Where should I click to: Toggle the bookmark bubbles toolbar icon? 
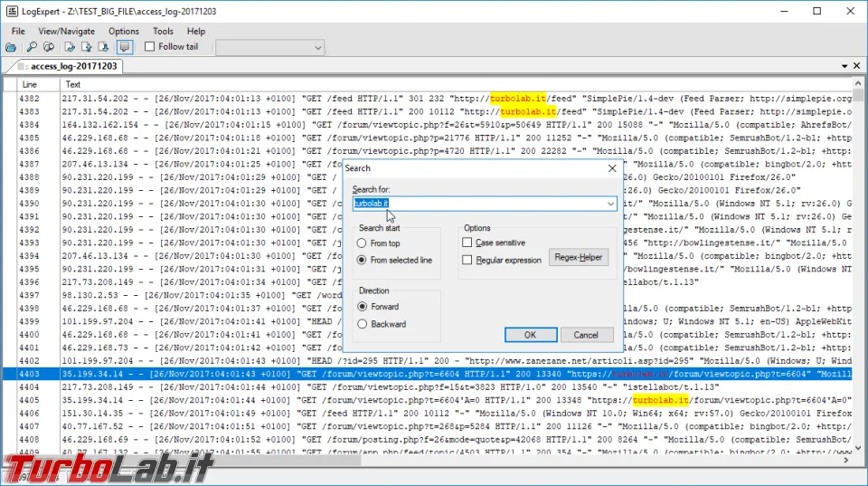point(125,47)
